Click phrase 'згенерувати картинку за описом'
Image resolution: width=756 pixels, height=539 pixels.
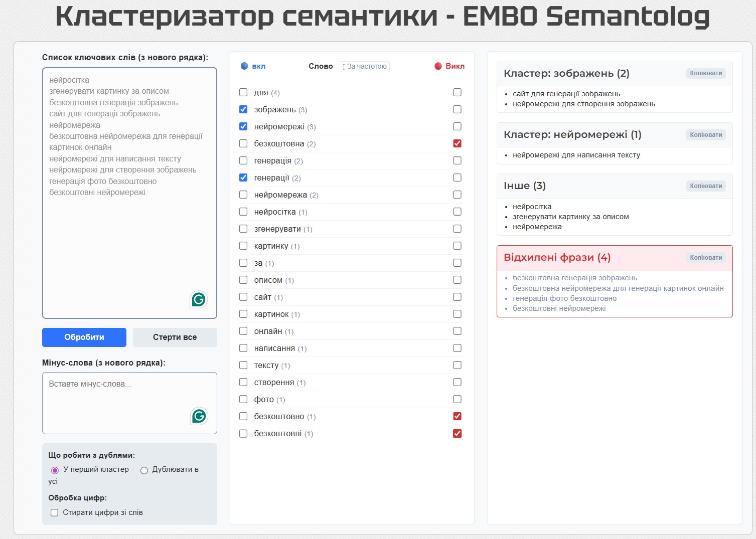tap(571, 217)
